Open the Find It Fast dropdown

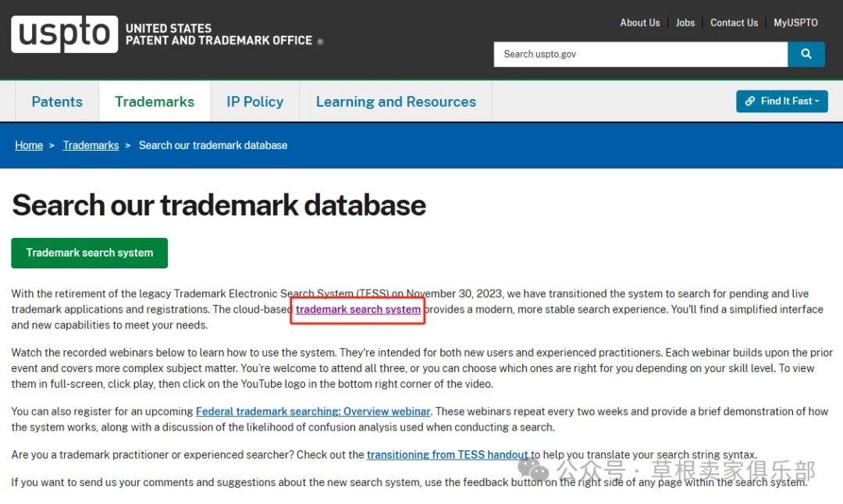(x=781, y=101)
